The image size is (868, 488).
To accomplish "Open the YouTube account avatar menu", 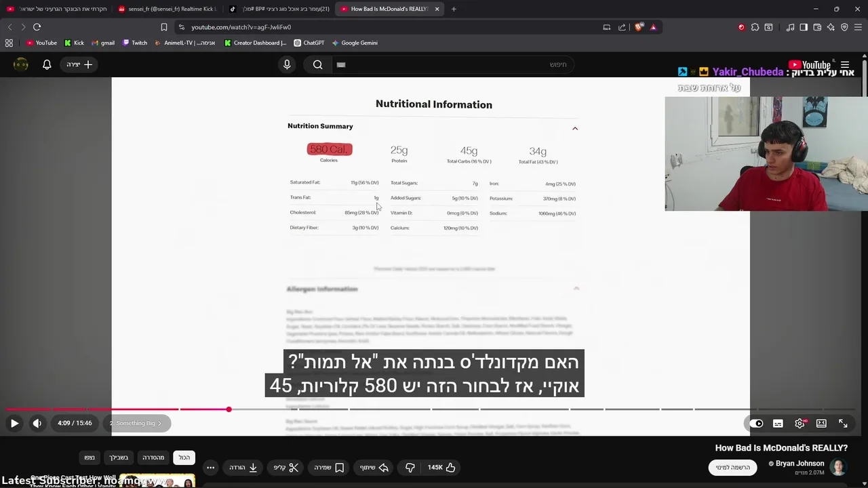I will coord(21,64).
